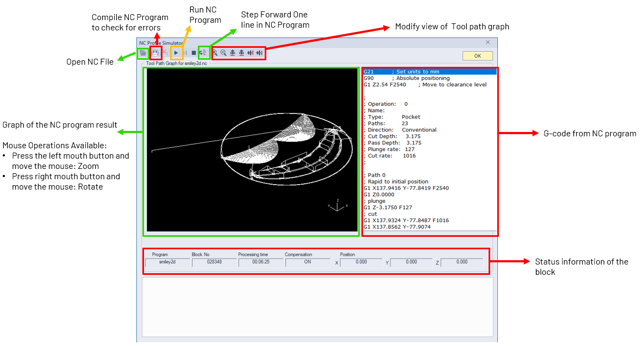
Task: Pause the NC program simulation
Action: [x=185, y=53]
